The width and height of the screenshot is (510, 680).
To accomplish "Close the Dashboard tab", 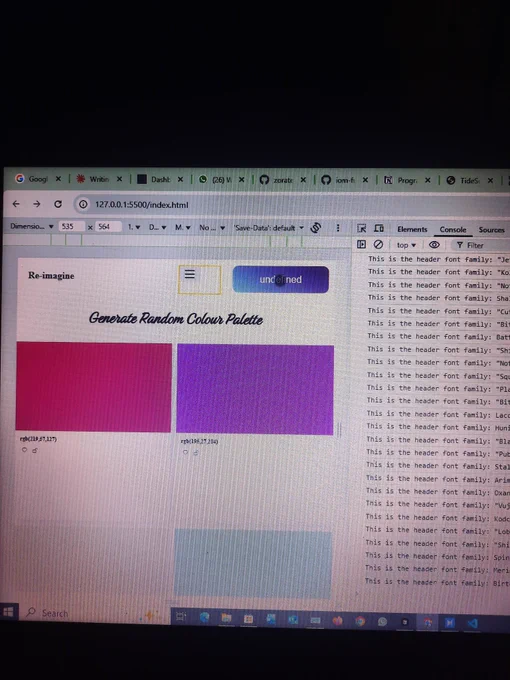I will coord(180,179).
